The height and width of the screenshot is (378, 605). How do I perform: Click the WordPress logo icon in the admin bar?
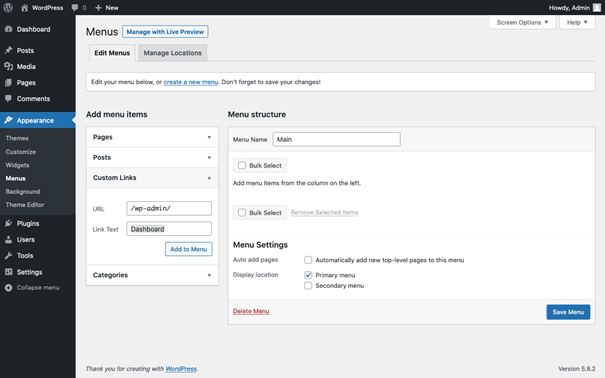8,7
